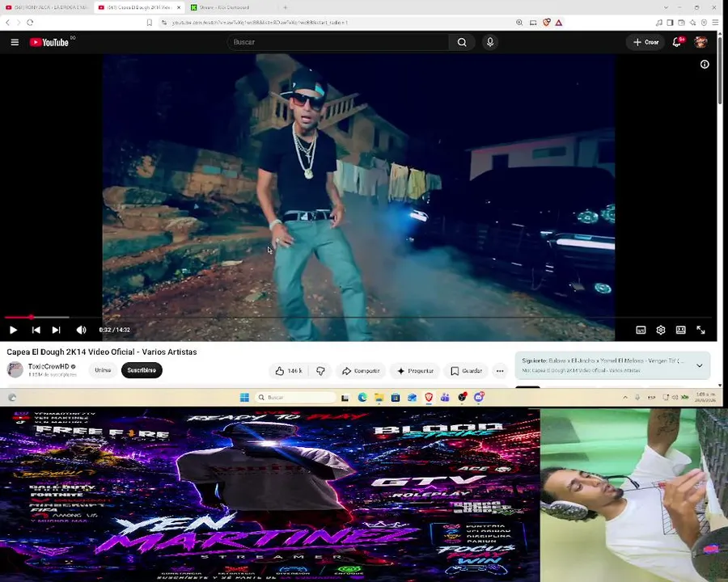This screenshot has width=728, height=582.
Task: Toggle the browser sidebar panel
Action: pyautogui.click(x=670, y=23)
